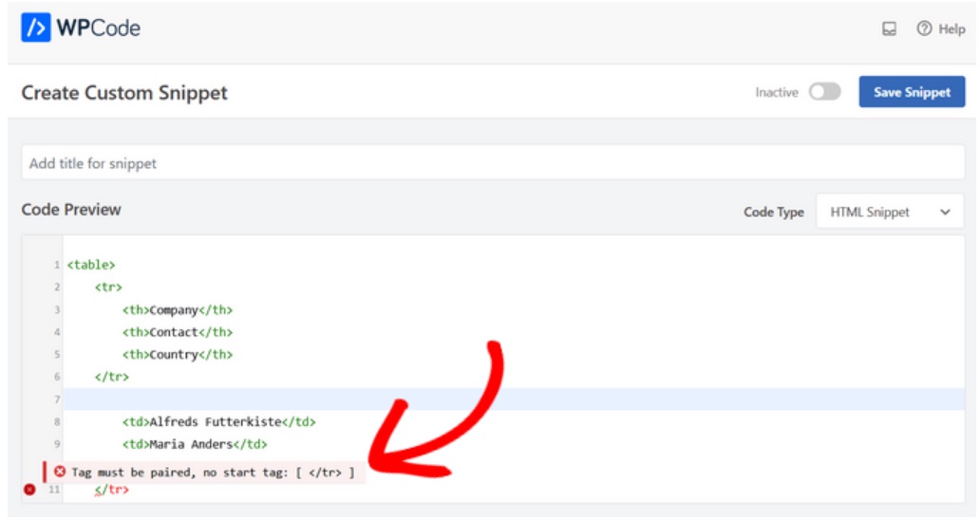Click the Help link in header
Viewport: 980px width, 520px height.
pos(952,29)
